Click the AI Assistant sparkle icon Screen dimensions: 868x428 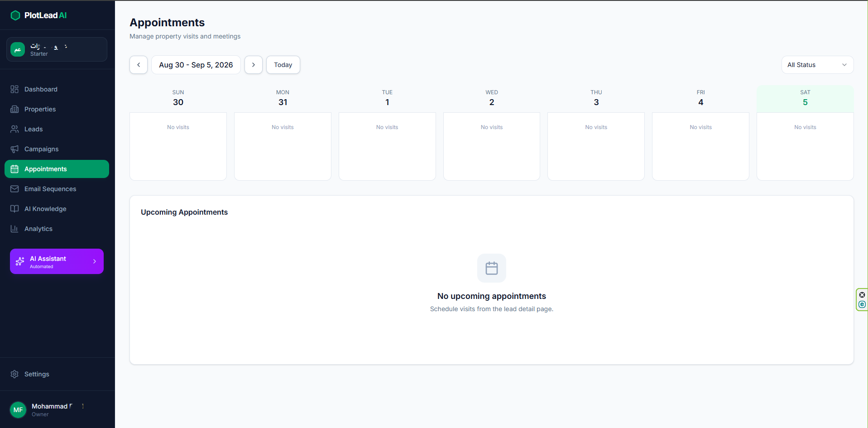[20, 261]
